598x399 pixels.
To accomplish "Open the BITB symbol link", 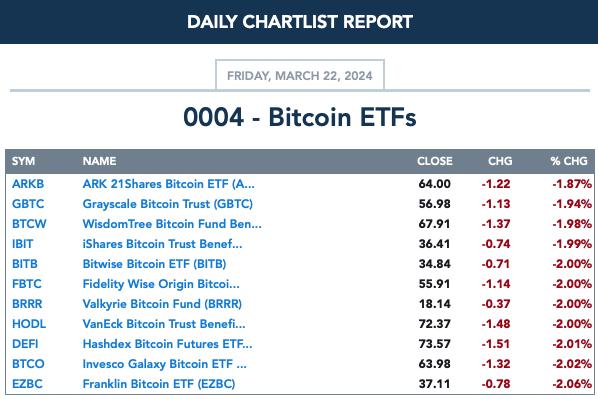I will 25,264.
